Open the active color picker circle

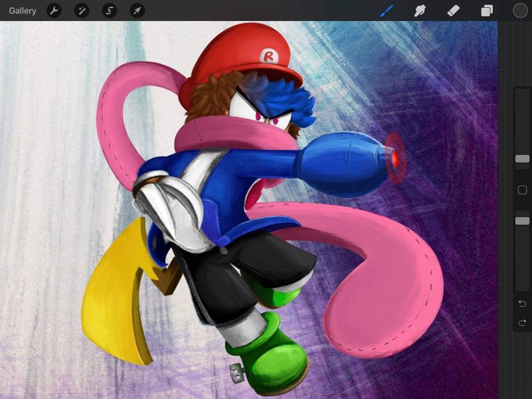(520, 10)
